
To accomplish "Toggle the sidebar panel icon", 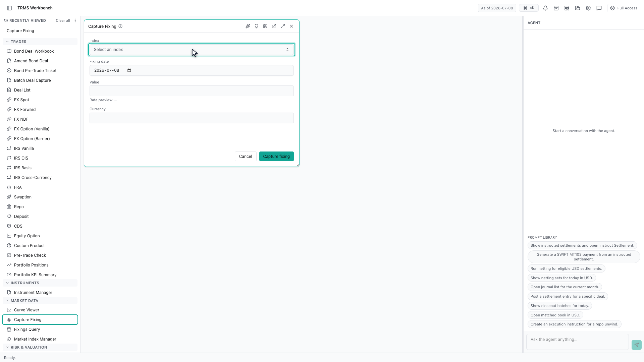I will [9, 8].
